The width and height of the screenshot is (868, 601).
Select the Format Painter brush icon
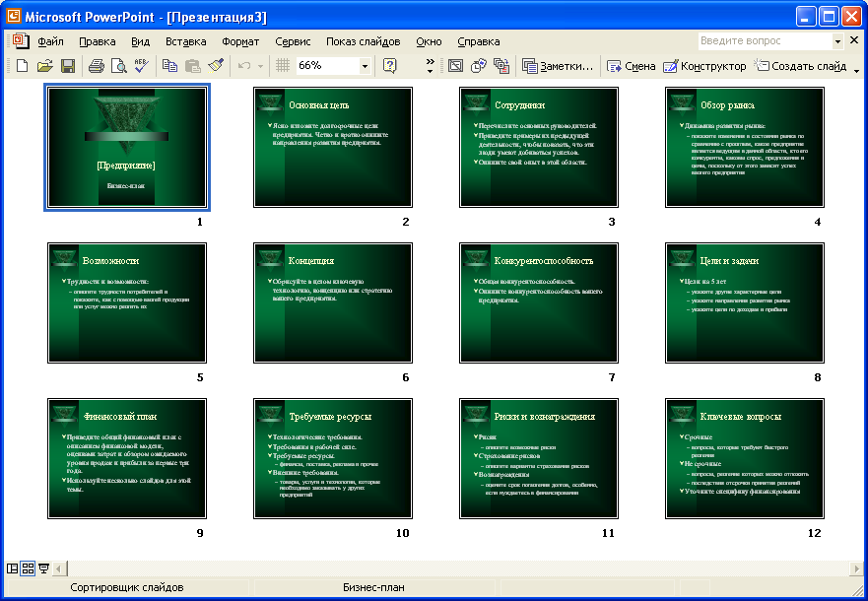[x=216, y=66]
